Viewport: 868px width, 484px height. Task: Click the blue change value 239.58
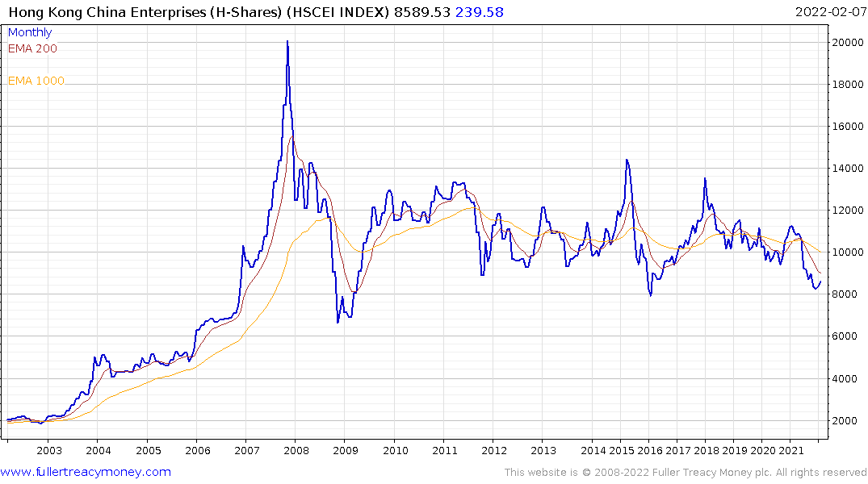480,12
